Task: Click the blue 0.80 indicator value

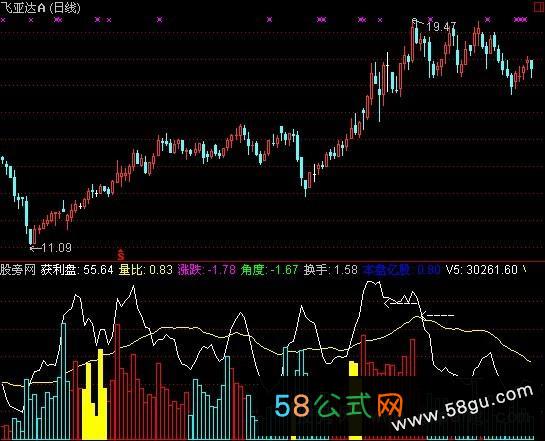Action: point(429,270)
